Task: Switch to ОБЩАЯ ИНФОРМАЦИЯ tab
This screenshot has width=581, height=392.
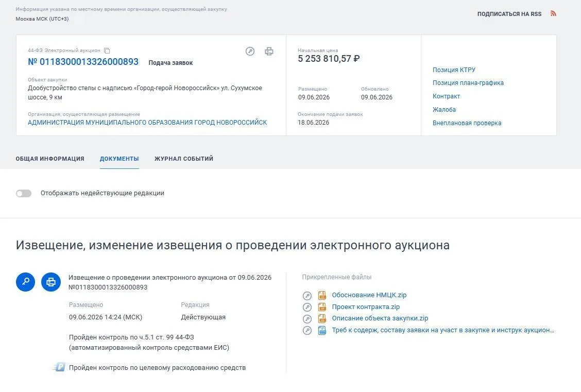Action: pos(50,159)
